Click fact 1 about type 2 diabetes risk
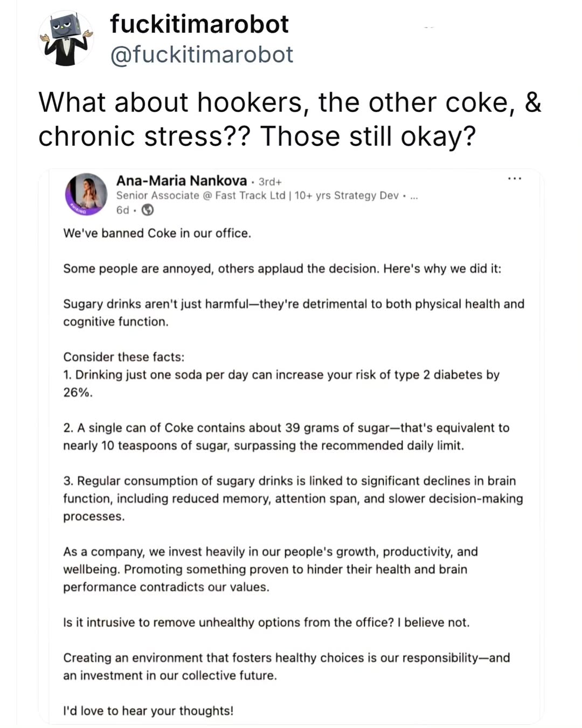 pos(281,383)
